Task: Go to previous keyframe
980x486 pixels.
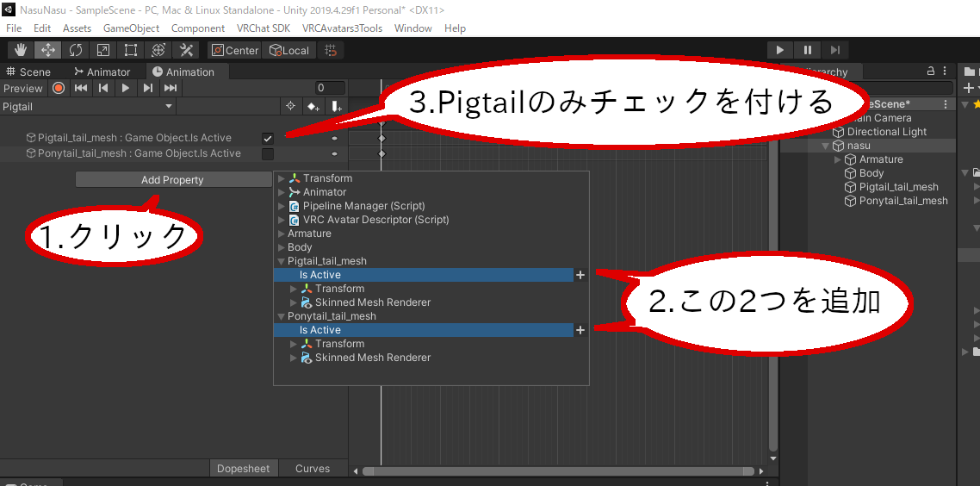Action: click(103, 88)
